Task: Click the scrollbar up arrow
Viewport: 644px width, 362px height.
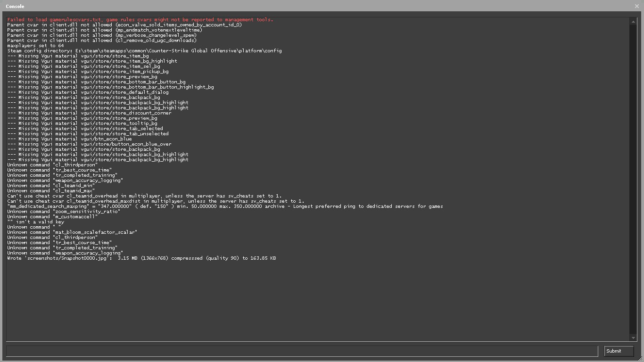Action: tap(633, 21)
